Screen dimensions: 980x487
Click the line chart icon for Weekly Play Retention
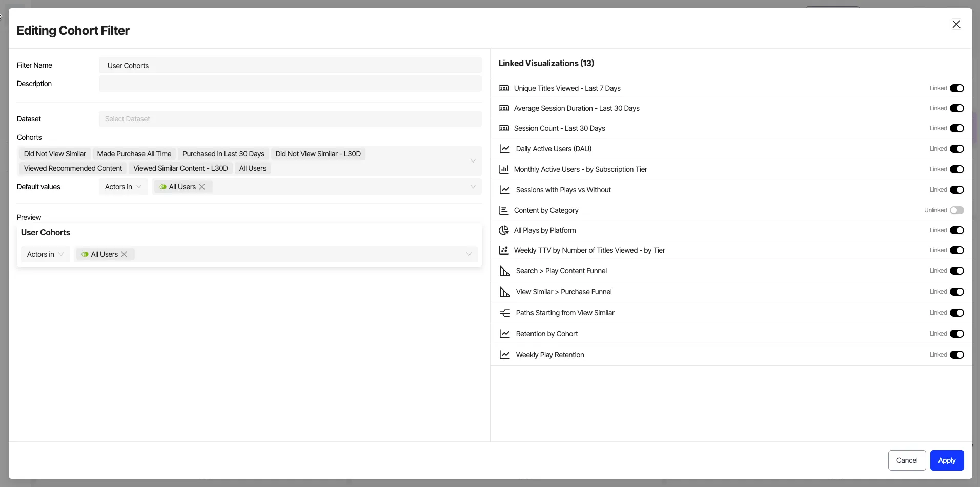click(x=505, y=355)
